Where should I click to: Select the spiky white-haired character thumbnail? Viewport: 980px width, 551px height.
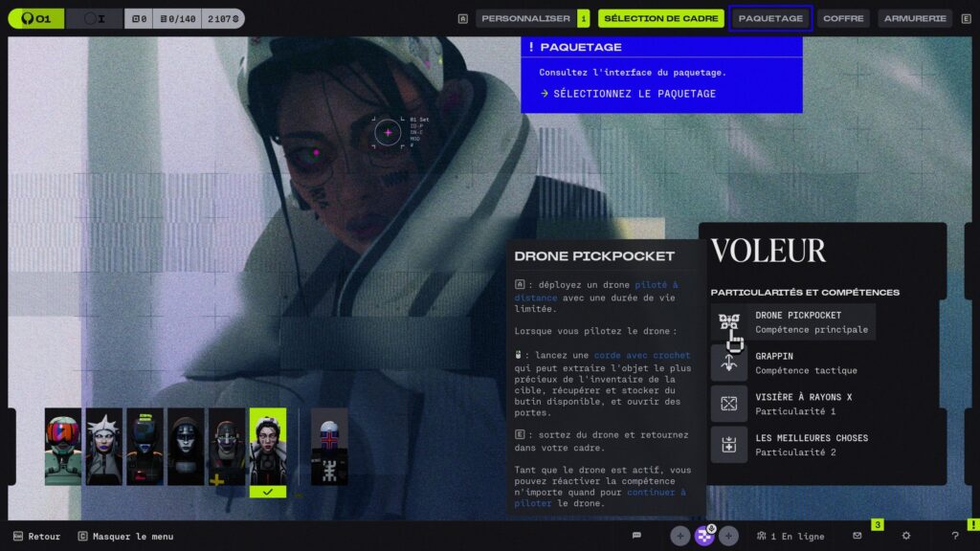[104, 447]
